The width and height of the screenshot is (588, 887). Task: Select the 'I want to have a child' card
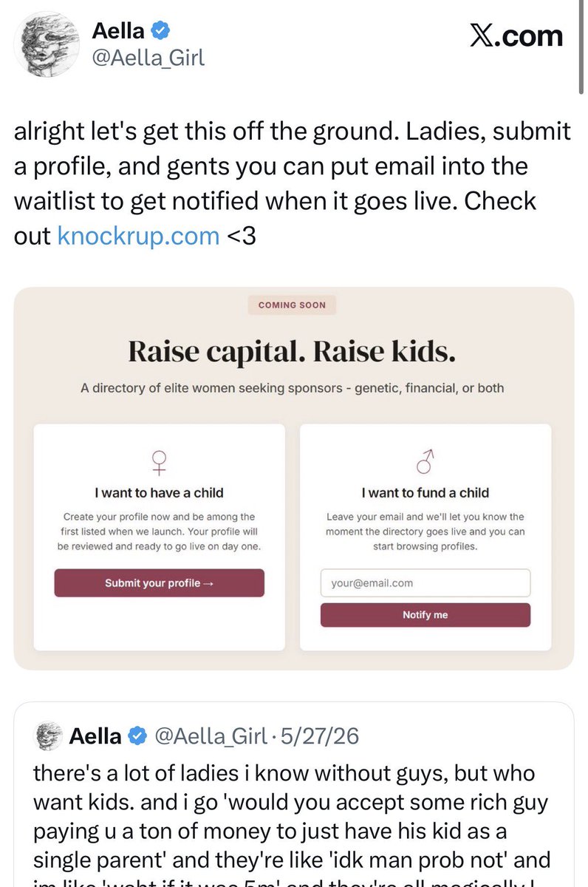pyautogui.click(x=159, y=537)
